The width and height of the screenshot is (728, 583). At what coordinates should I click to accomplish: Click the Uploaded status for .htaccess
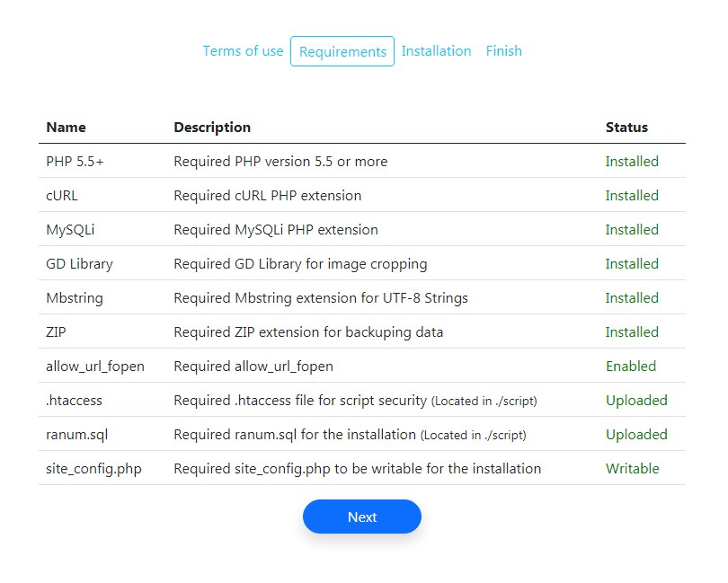tap(636, 401)
